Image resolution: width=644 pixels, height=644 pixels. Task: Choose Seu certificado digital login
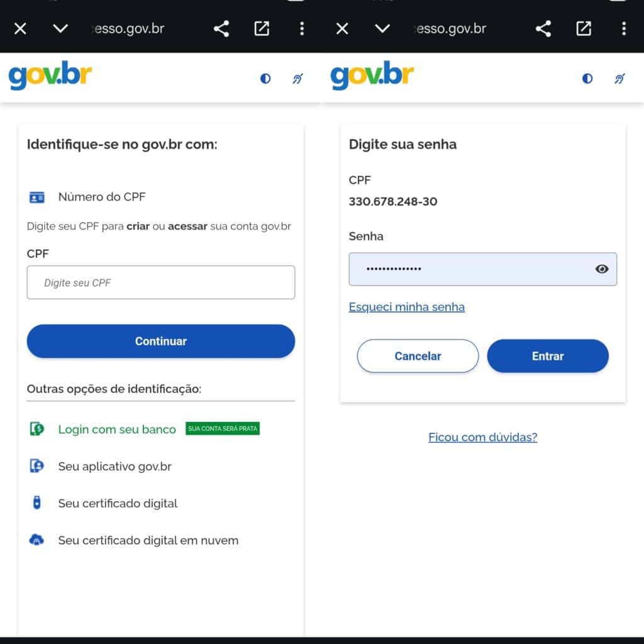tap(117, 503)
